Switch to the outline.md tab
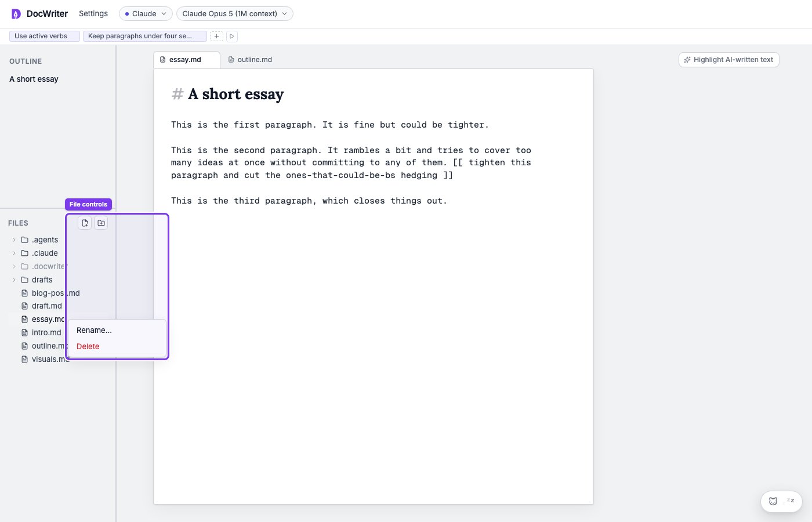 coord(251,60)
